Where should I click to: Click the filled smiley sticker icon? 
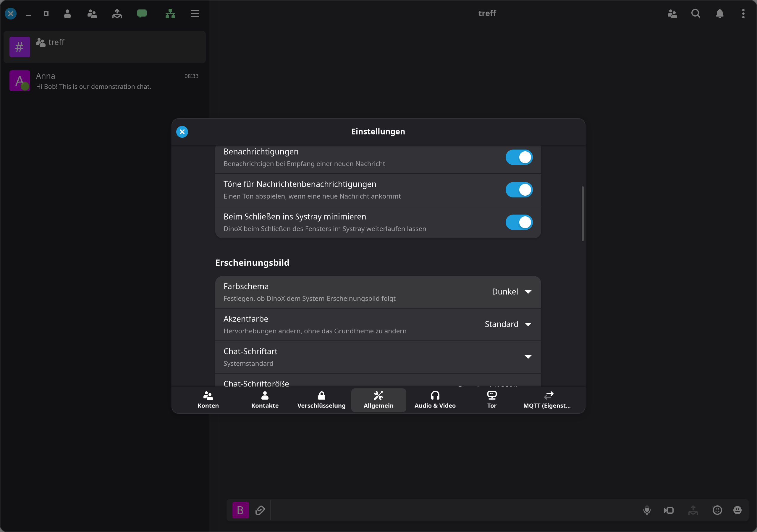[737, 510]
